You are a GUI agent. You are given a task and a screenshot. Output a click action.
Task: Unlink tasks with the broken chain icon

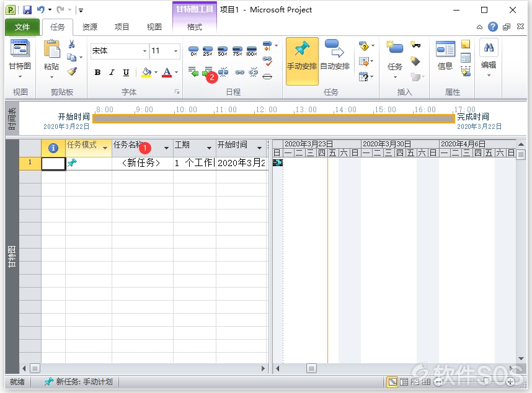point(254,72)
